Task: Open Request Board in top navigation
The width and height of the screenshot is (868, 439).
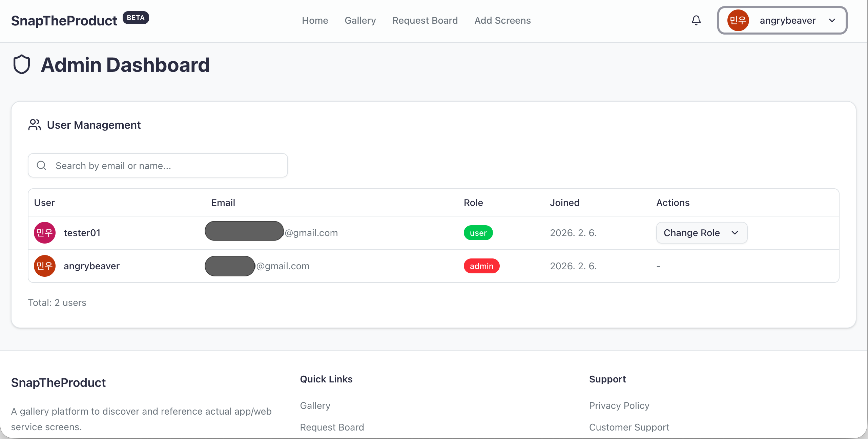Action: click(x=425, y=20)
